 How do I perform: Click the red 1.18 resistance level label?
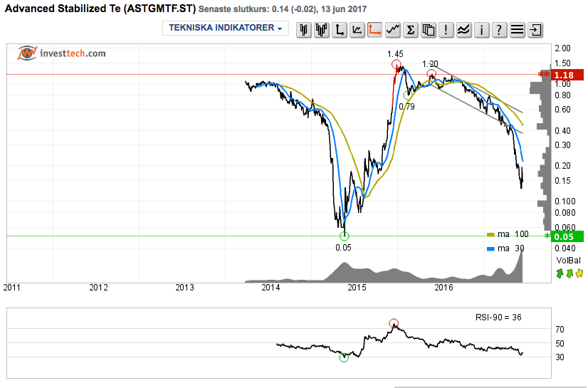[x=567, y=75]
